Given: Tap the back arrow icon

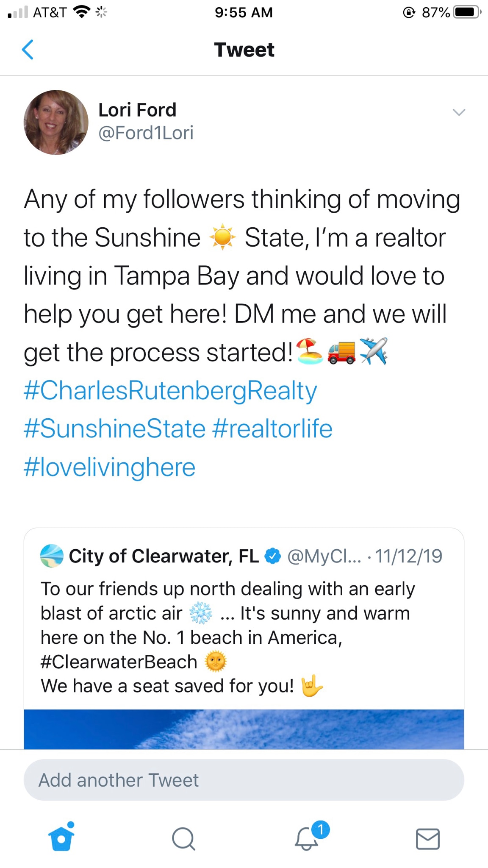Looking at the screenshot, I should [28, 50].
